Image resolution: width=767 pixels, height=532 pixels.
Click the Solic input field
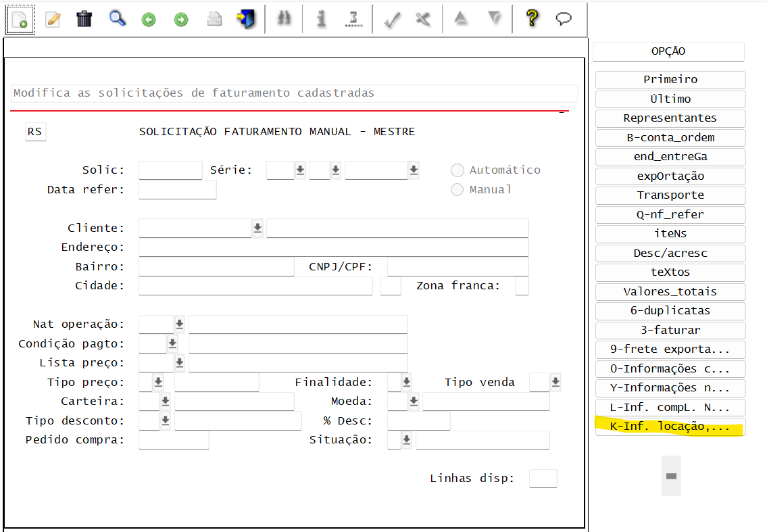tap(170, 170)
